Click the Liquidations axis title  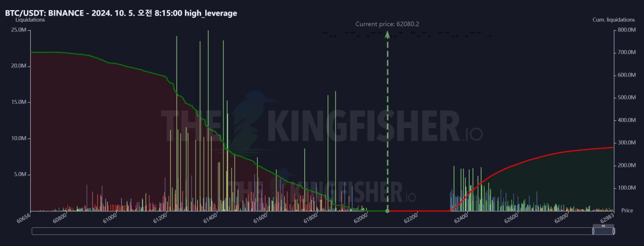click(30, 20)
